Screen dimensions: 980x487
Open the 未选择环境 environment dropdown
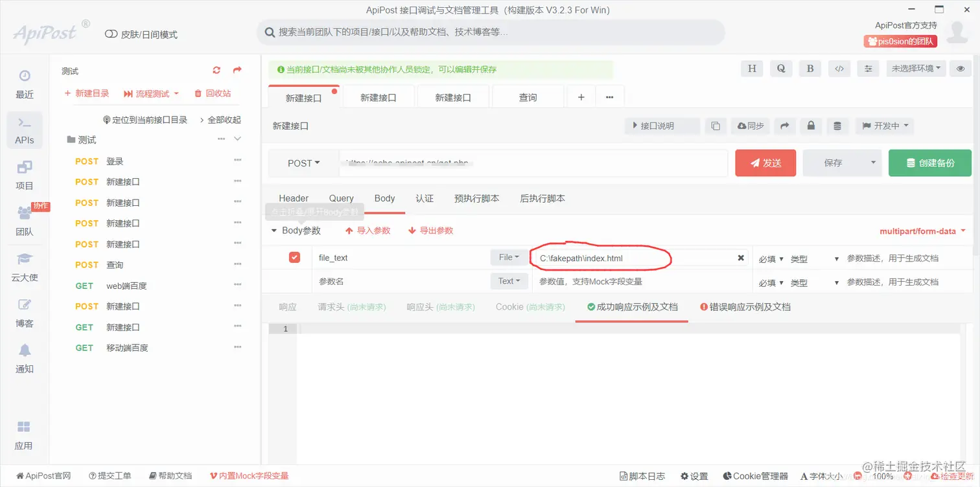(x=916, y=69)
